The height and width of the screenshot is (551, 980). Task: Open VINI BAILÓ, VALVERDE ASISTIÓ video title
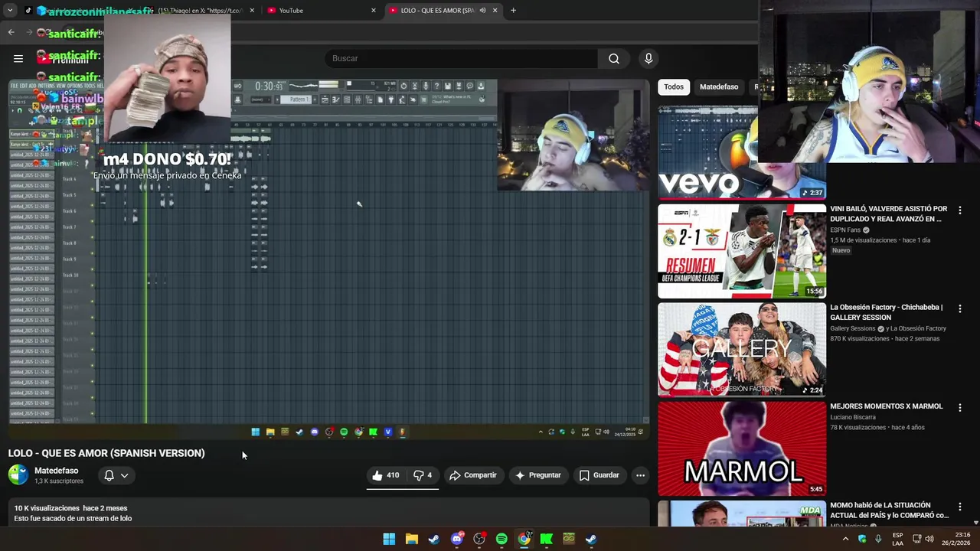coord(889,214)
